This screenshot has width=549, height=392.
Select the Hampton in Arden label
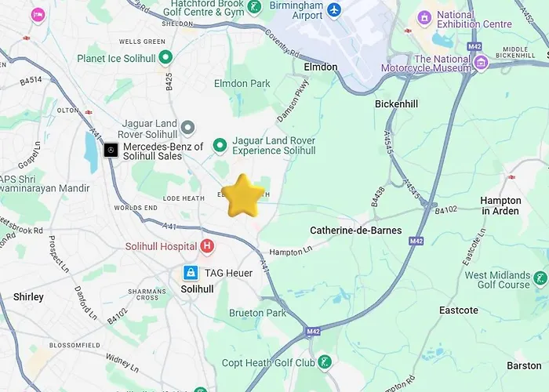click(x=500, y=205)
